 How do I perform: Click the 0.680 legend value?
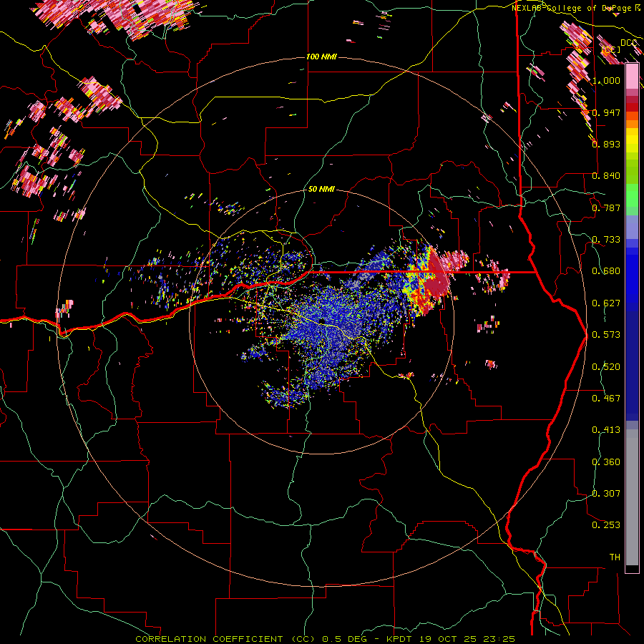coord(606,271)
